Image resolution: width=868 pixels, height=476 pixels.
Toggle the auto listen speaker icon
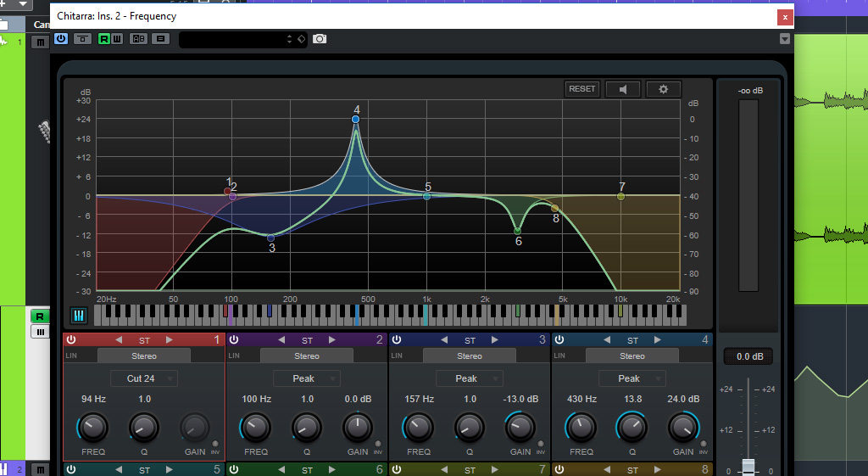click(623, 89)
